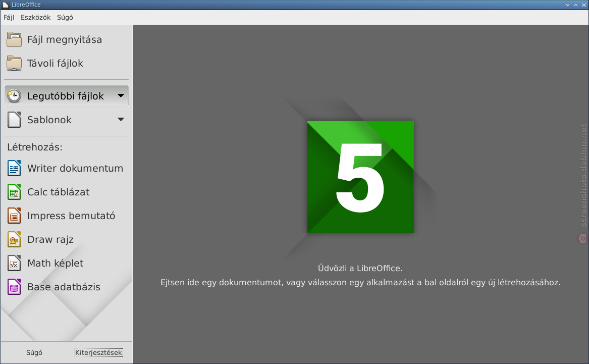Close the LibreOffice window
Image resolution: width=589 pixels, height=364 pixels.
[x=584, y=5]
